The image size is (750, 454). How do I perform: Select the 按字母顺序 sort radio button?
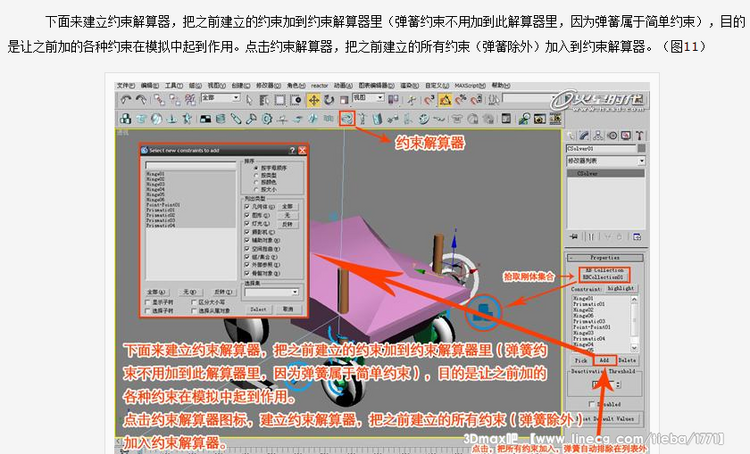point(256,168)
